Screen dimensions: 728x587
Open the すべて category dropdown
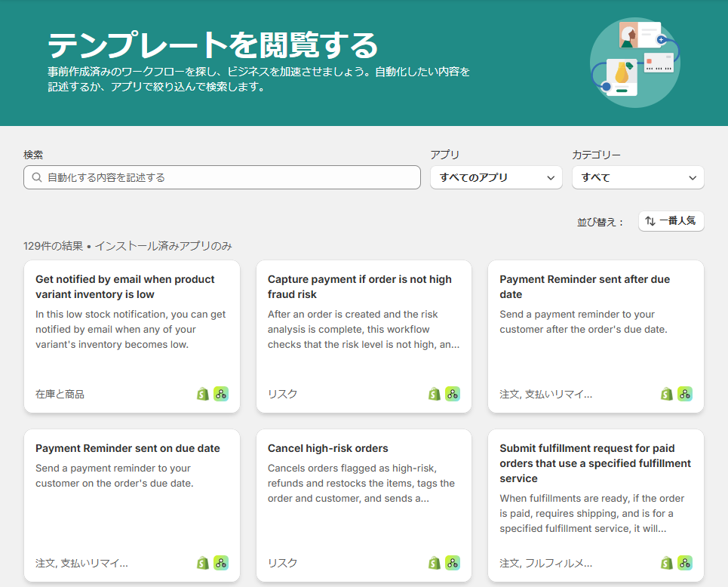pos(638,177)
